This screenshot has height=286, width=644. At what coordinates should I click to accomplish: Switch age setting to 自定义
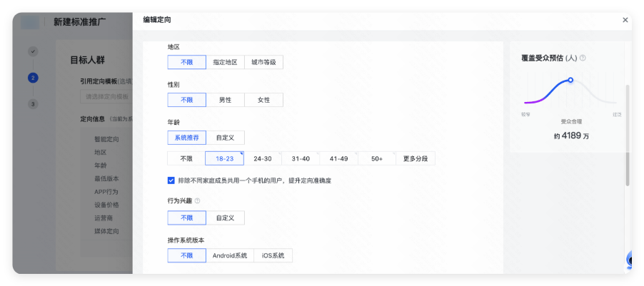(225, 138)
